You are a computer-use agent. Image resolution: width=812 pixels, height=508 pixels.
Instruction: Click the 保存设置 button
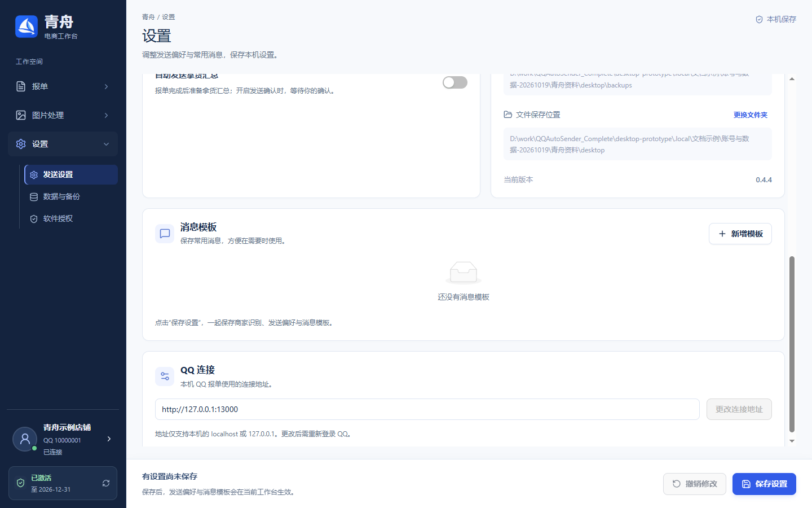point(764,484)
